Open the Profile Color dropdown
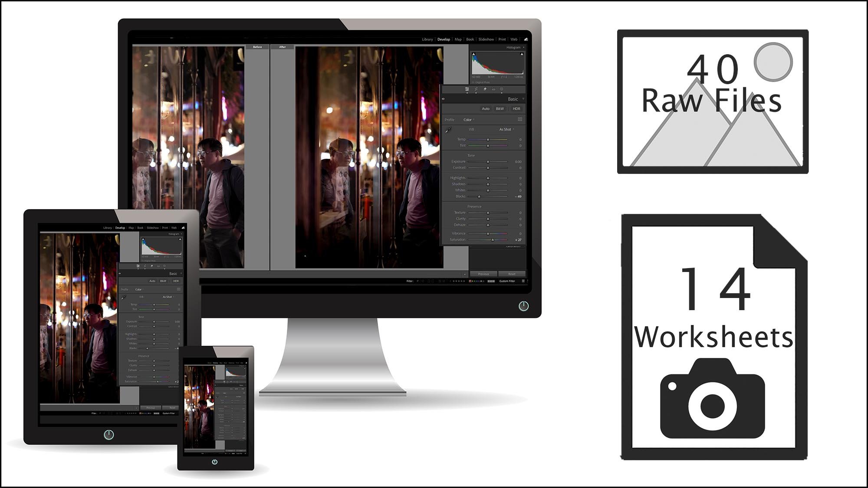Viewport: 868px width, 488px height. tap(468, 120)
